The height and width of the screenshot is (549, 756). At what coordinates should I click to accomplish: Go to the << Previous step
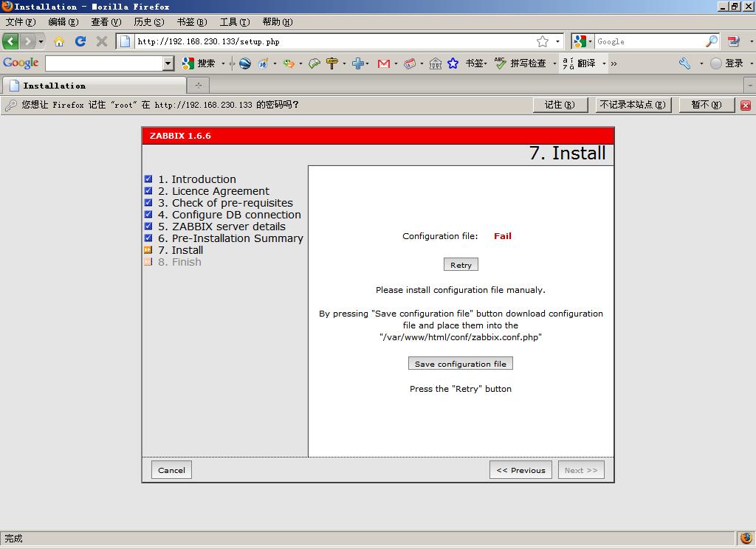click(520, 470)
